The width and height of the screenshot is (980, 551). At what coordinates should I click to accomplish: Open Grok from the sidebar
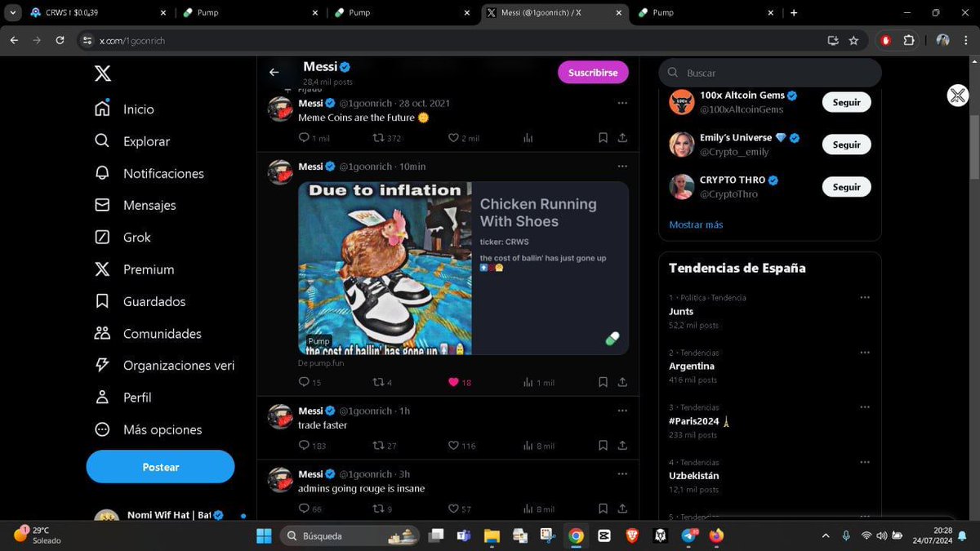[123, 238]
